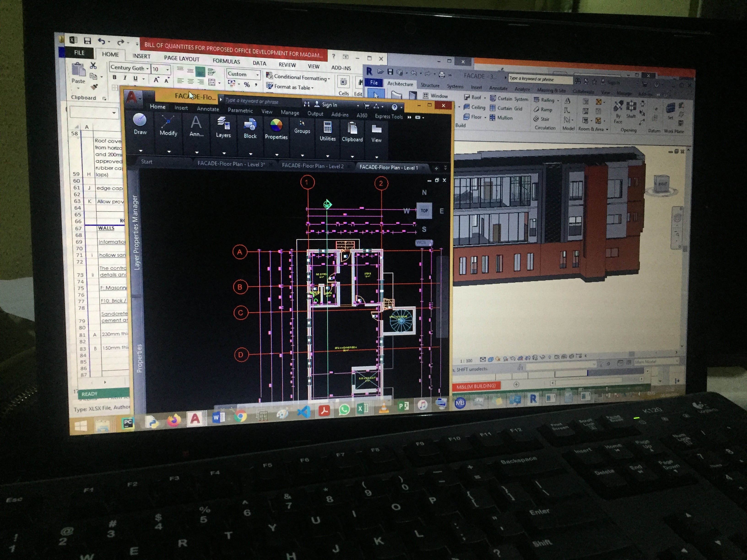
Task: Click the File button in Revit
Action: pos(374,82)
